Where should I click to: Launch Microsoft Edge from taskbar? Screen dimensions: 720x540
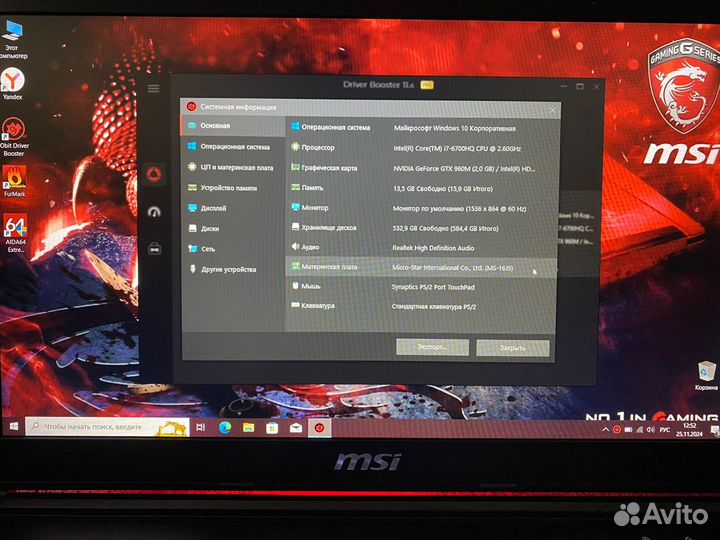[225, 428]
